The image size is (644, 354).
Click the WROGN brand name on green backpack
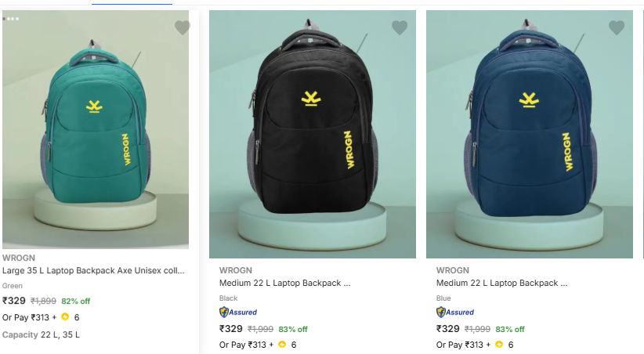coord(19,258)
